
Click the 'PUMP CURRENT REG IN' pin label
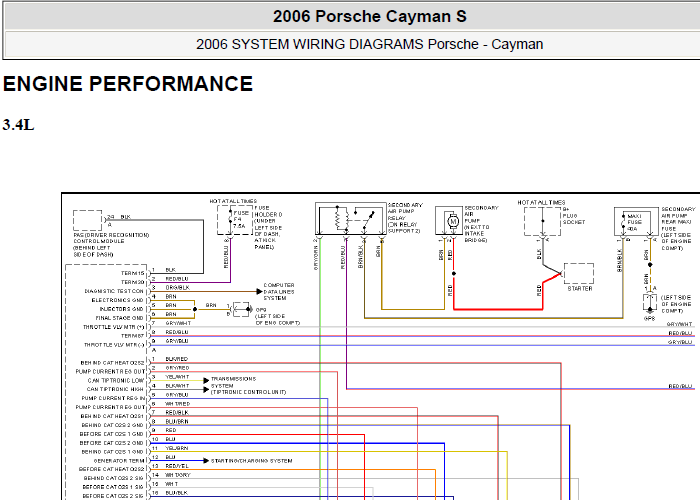pos(113,398)
